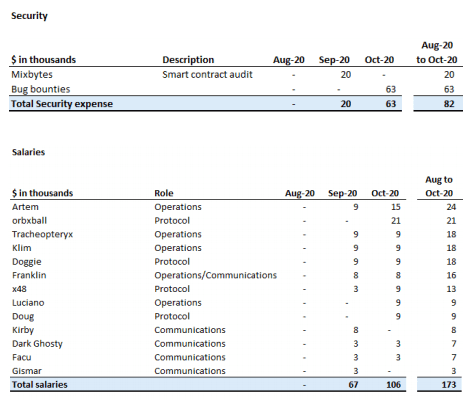The width and height of the screenshot is (474, 406).
Task: Select the Total Security expense row
Action: [x=205, y=104]
